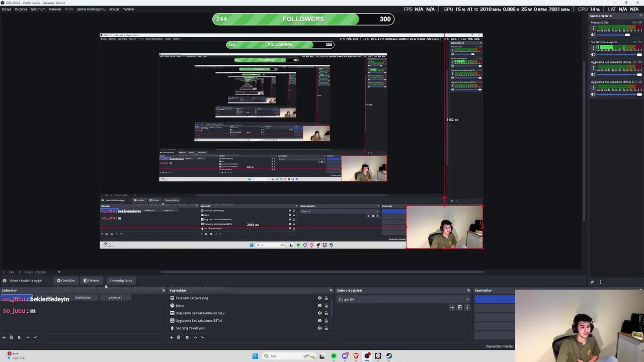Lock the Facecam Çerçeve.png source
This screenshot has height=362, width=644.
(326, 298)
